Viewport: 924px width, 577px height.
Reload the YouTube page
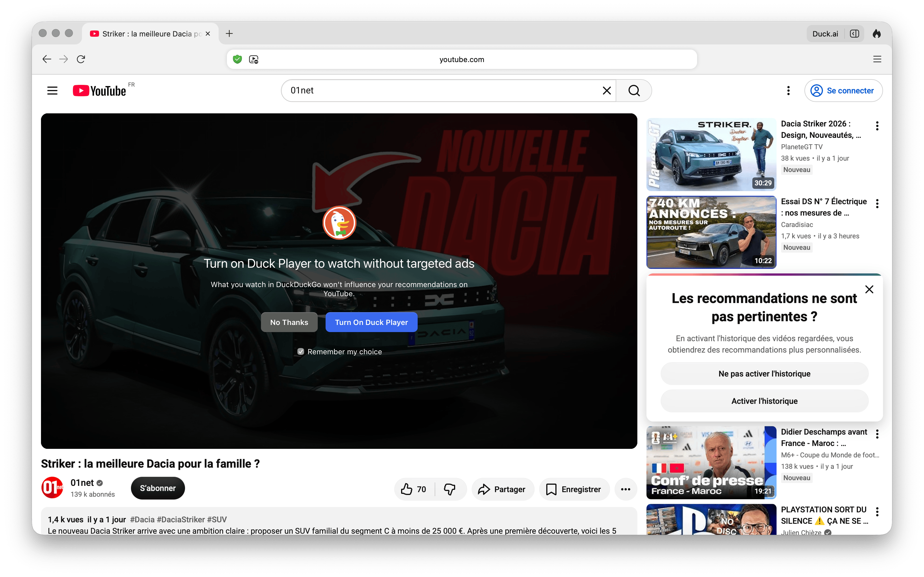point(81,59)
